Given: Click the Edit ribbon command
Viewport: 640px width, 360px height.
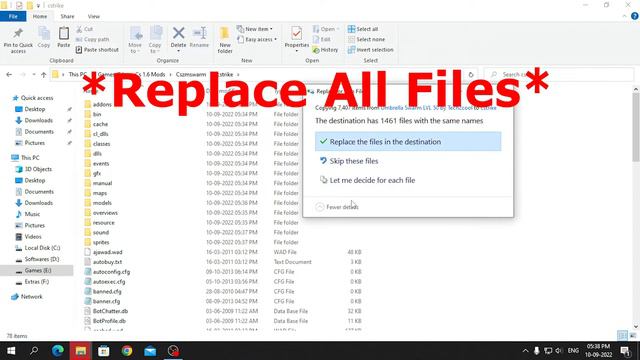Looking at the screenshot, I should pyautogui.click(x=322, y=39).
